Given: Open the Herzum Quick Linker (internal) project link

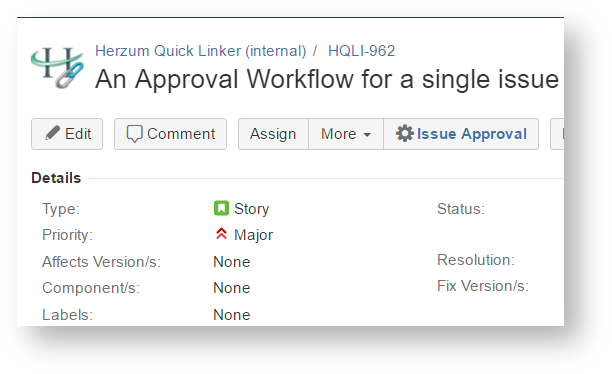Looking at the screenshot, I should pos(201,51).
